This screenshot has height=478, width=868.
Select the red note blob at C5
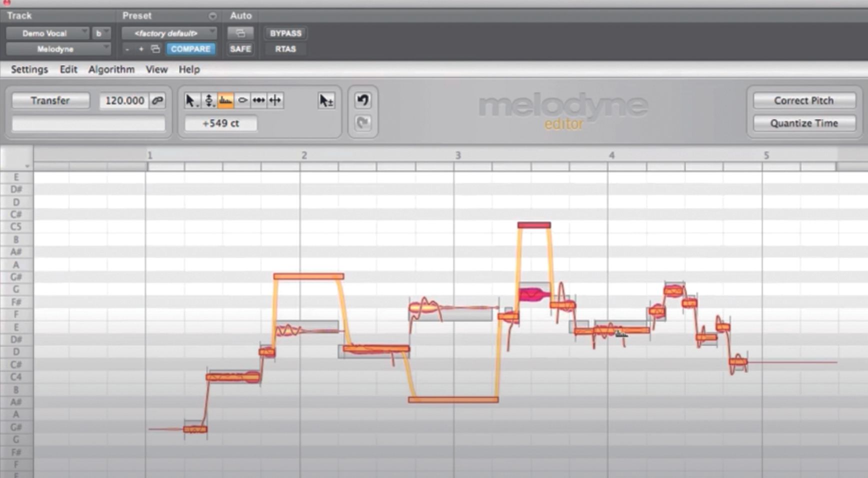coord(534,225)
